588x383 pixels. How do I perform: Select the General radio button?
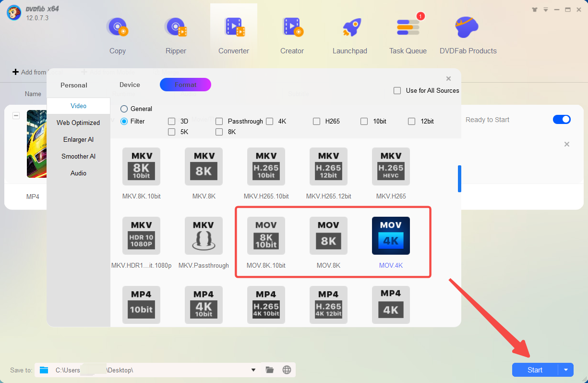point(124,109)
